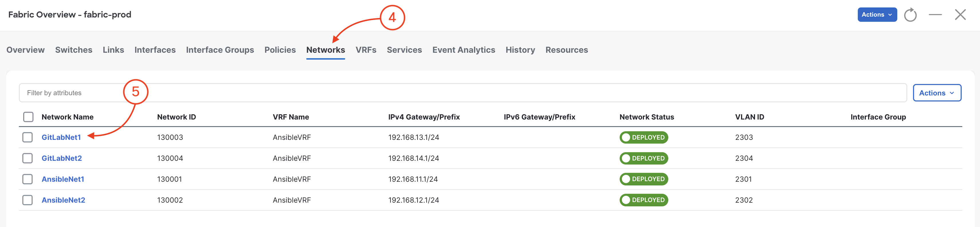
Task: Click the Network Name column header
Action: (x=67, y=117)
